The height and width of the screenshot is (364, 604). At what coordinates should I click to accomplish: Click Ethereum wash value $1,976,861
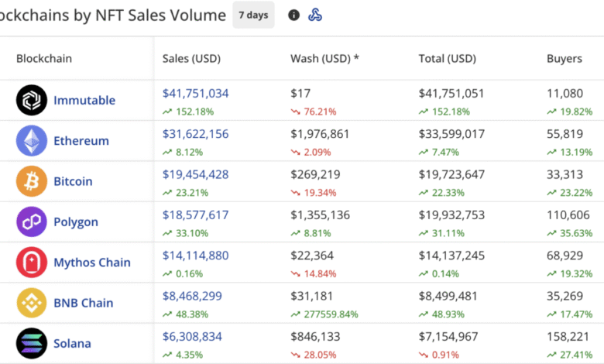pyautogui.click(x=320, y=134)
